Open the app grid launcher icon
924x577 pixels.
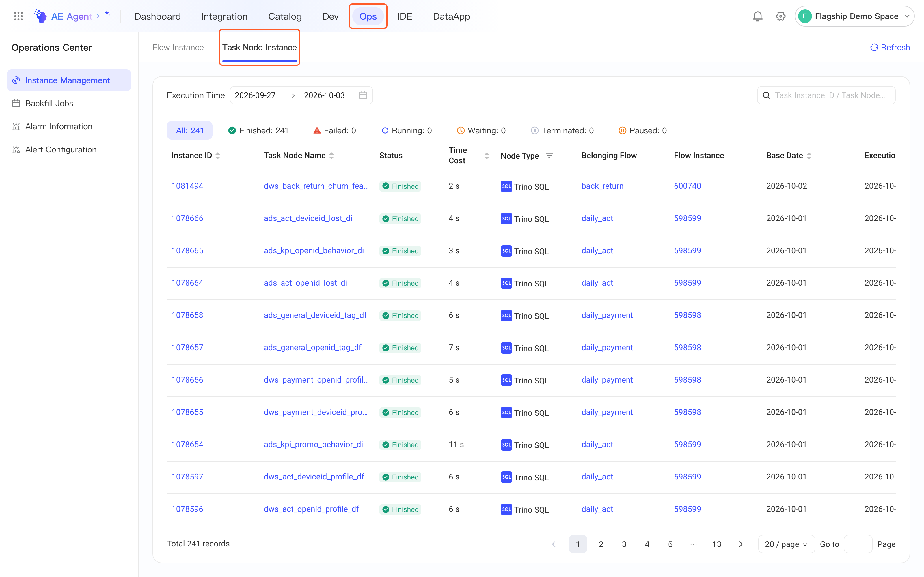(x=18, y=16)
